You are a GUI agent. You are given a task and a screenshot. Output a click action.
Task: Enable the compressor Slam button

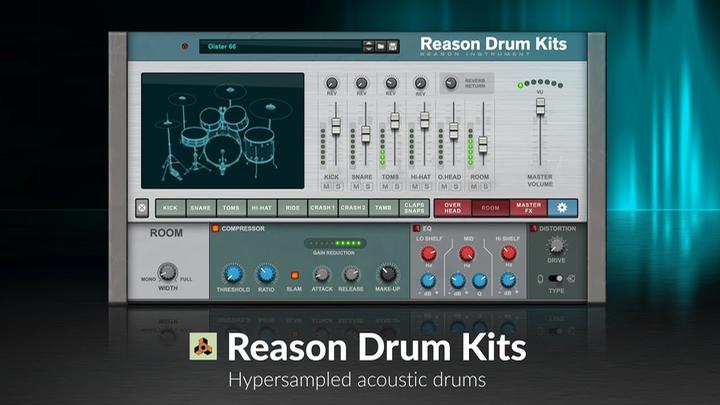click(294, 276)
